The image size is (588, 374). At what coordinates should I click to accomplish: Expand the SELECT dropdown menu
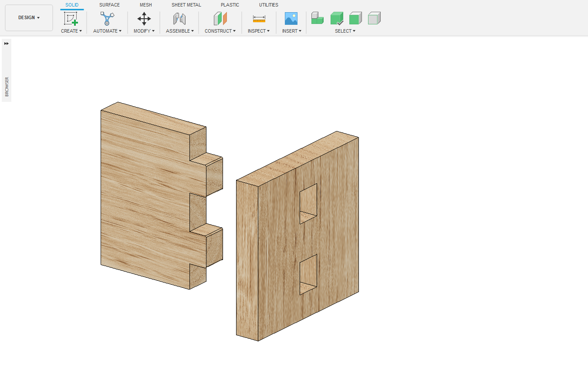[x=345, y=31]
